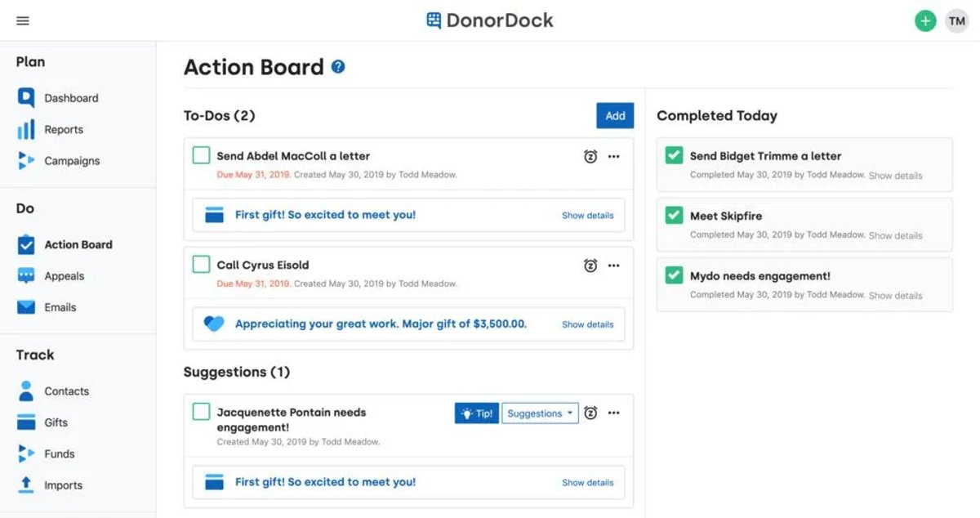Click the green plus add icon
This screenshot has width=980, height=518.
[925, 21]
